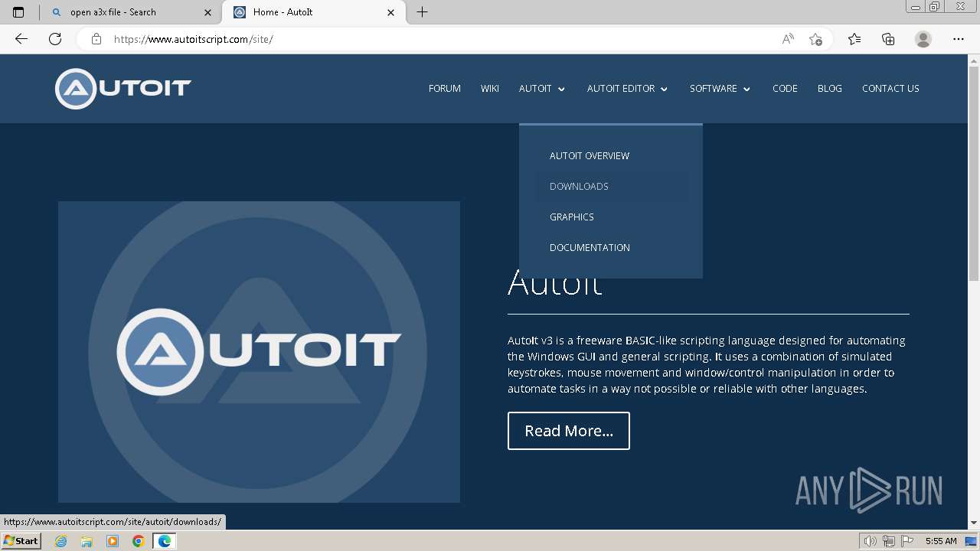
Task: Choose DOWNLOADS from the AutoIt dropdown
Action: click(579, 186)
